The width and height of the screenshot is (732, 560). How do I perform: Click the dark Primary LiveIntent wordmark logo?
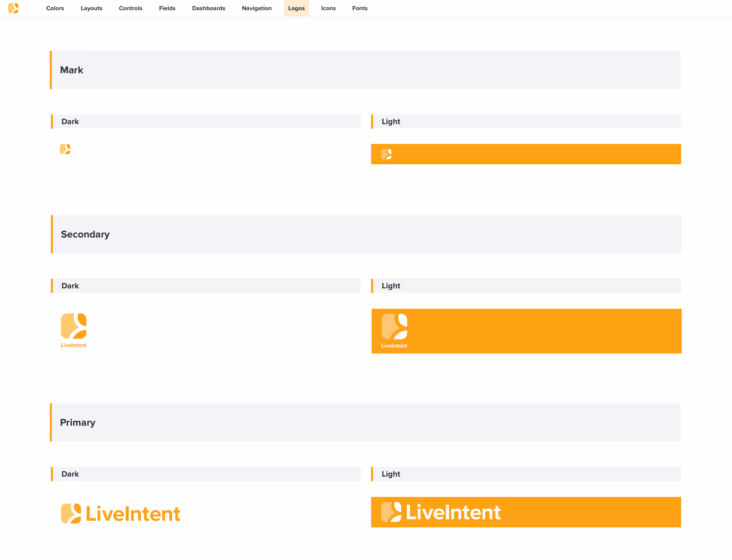click(x=121, y=513)
